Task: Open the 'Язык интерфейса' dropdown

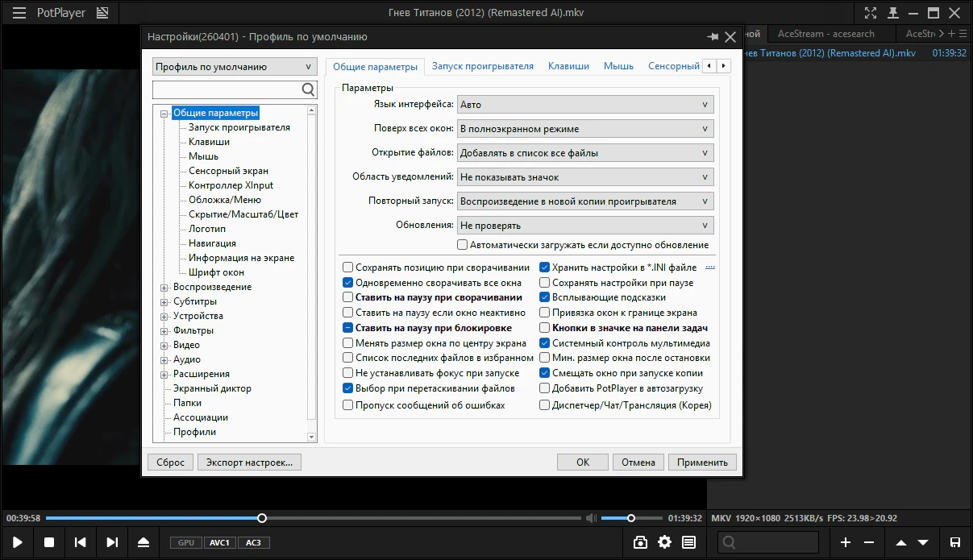Action: (585, 105)
